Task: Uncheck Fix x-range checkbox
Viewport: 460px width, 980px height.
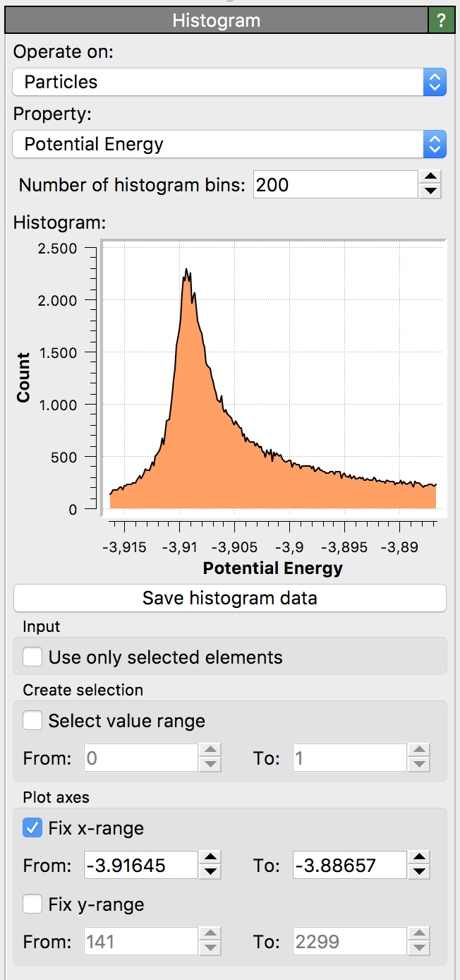Action: [32, 828]
